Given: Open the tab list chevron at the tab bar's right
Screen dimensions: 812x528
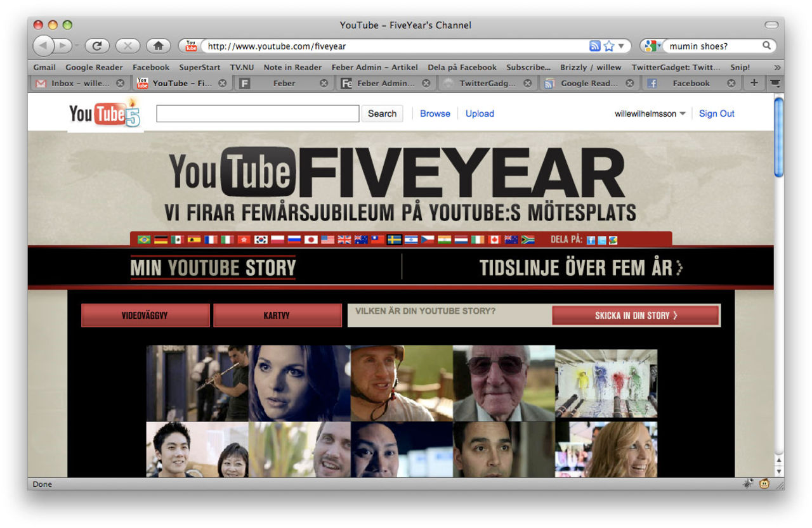Looking at the screenshot, I should [x=775, y=83].
